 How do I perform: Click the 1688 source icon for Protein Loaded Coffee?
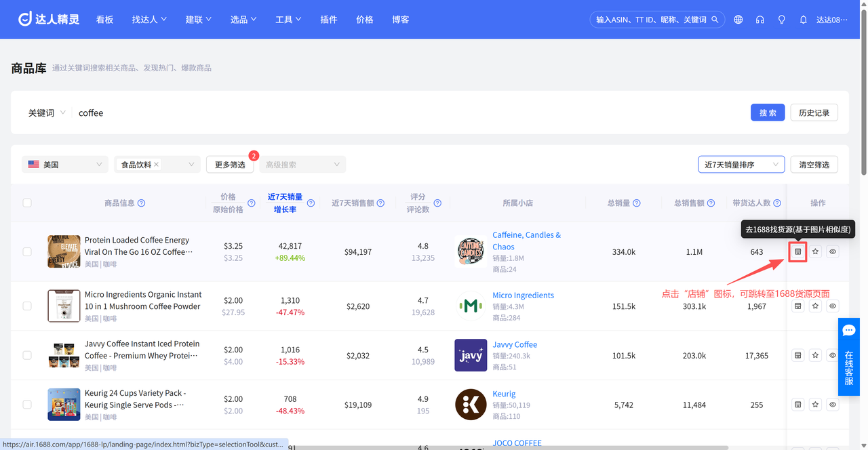point(798,251)
